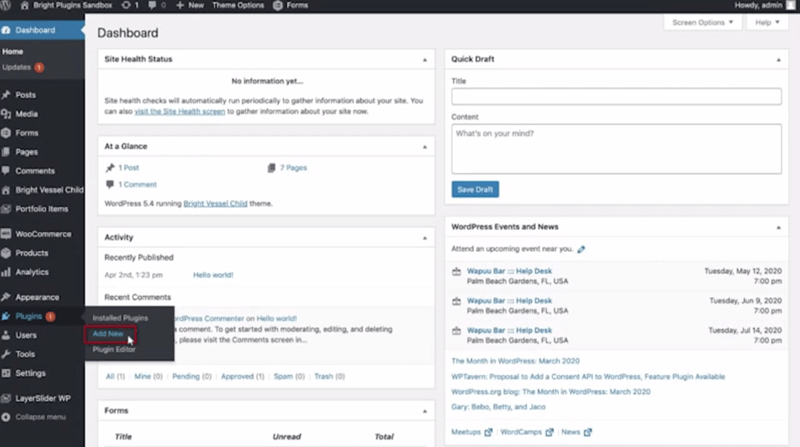Select Installed Plugins from the flyout menu
The height and width of the screenshot is (447, 800).
point(120,318)
